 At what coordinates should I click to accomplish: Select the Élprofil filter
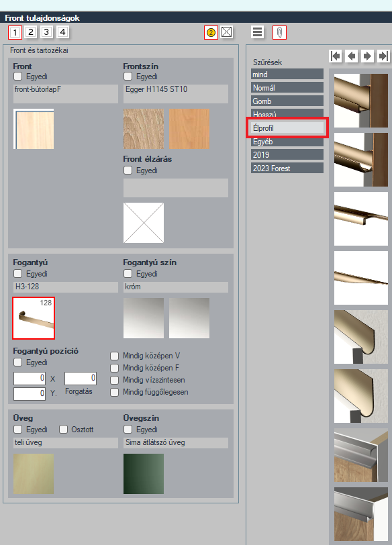(287, 128)
